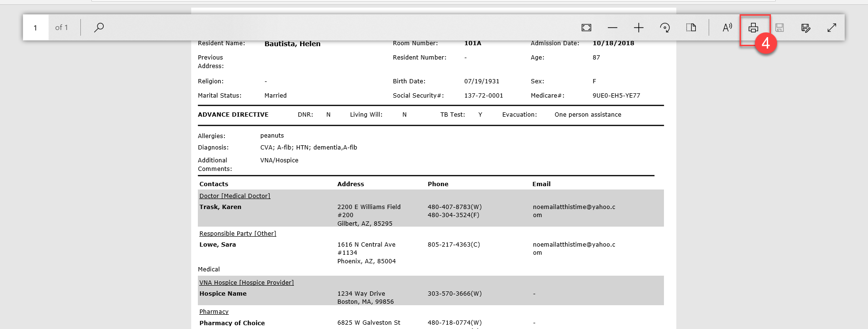Click the Save as icon
868x329 pixels.
click(806, 28)
